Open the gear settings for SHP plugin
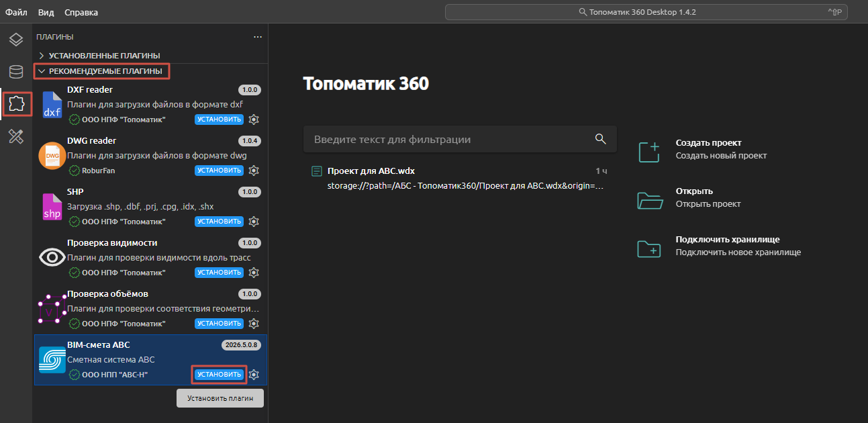The height and width of the screenshot is (423, 868). 254,222
